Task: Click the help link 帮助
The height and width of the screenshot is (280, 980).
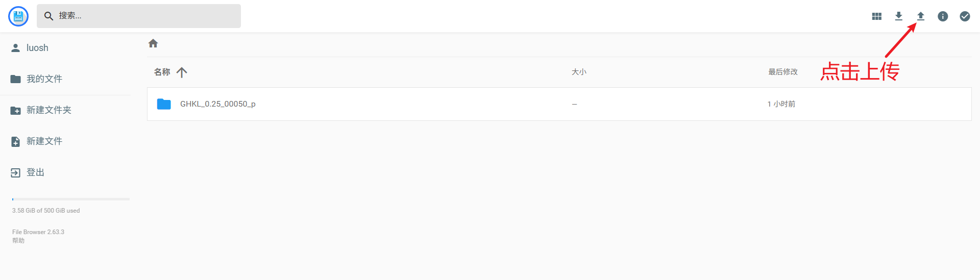Action: (x=18, y=241)
